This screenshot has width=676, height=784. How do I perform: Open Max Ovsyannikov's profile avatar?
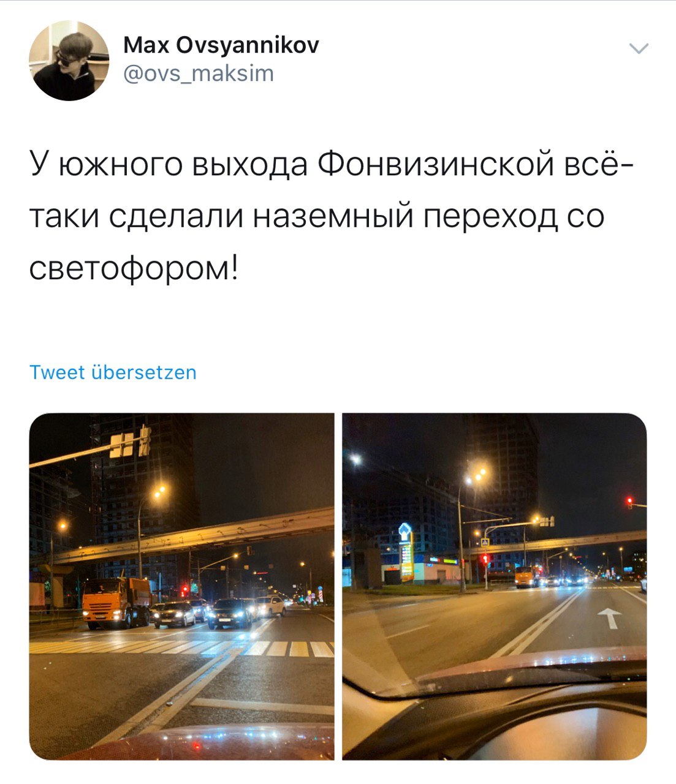click(69, 61)
